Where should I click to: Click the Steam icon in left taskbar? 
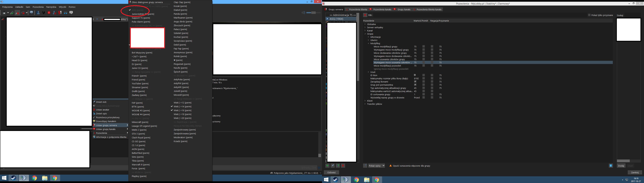[13, 178]
